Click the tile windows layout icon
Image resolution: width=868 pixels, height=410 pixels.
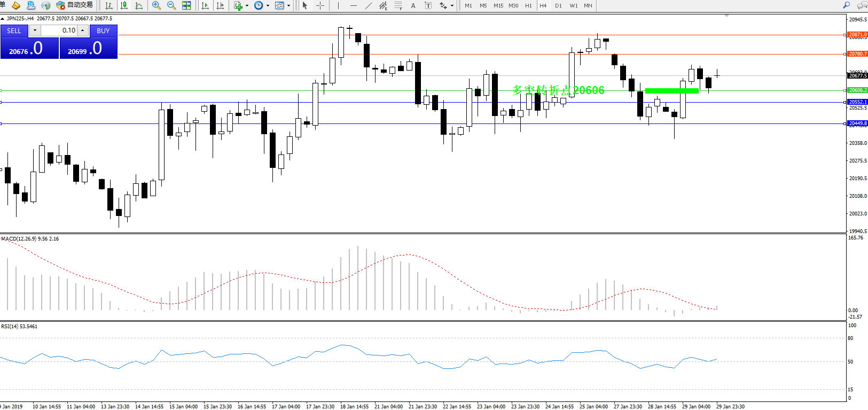(186, 5)
